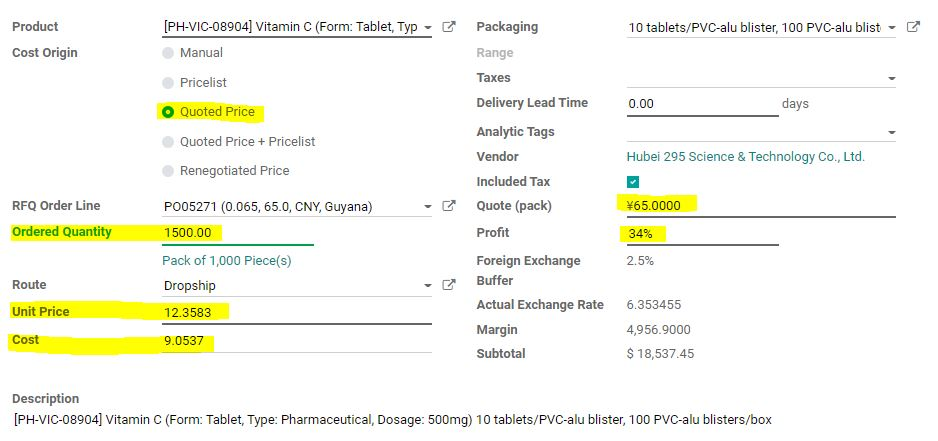Screen dimensions: 938x441
Task: Expand the Product dropdown arrow
Action: [x=427, y=28]
